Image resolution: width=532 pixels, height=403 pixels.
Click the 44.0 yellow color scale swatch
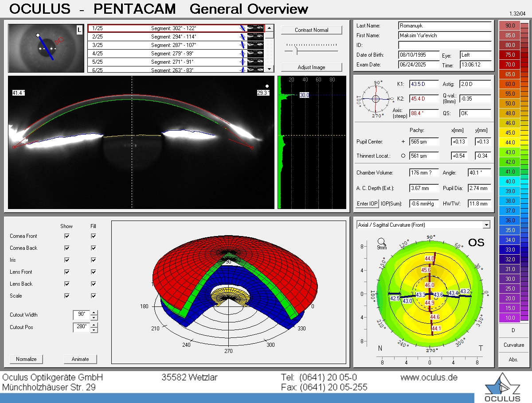[510, 142]
